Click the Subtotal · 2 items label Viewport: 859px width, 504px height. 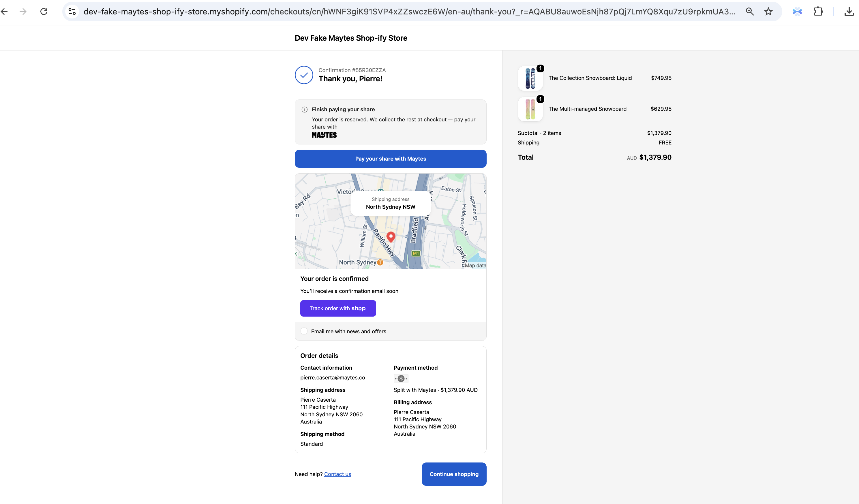pyautogui.click(x=539, y=133)
